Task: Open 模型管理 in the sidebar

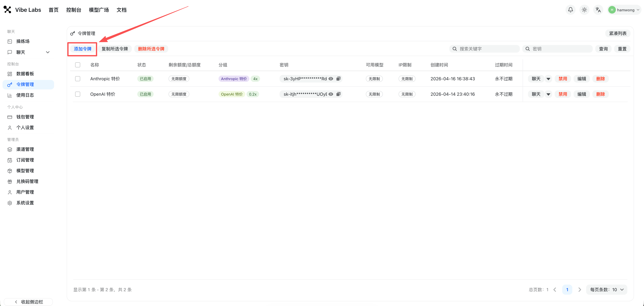Action: tap(25, 170)
